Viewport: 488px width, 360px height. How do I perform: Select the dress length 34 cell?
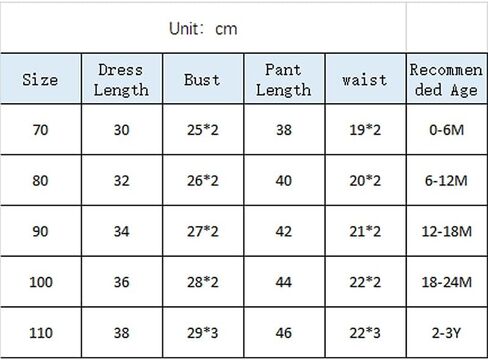(x=122, y=231)
